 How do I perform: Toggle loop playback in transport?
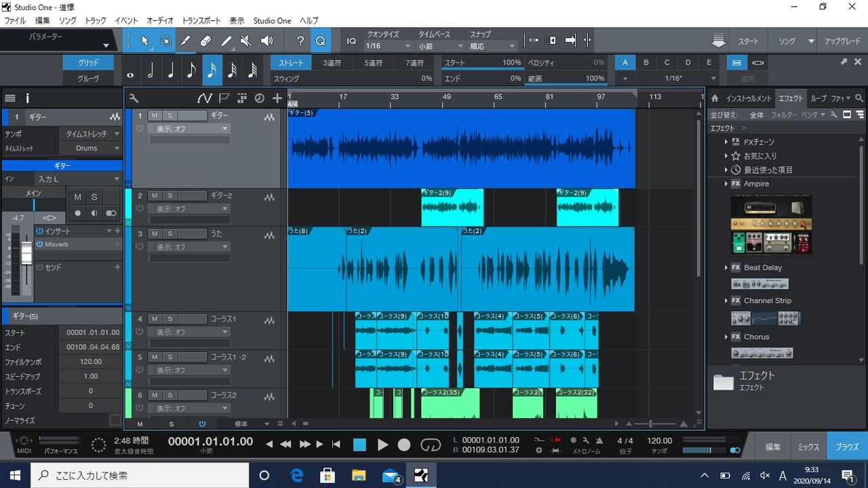coord(431,445)
